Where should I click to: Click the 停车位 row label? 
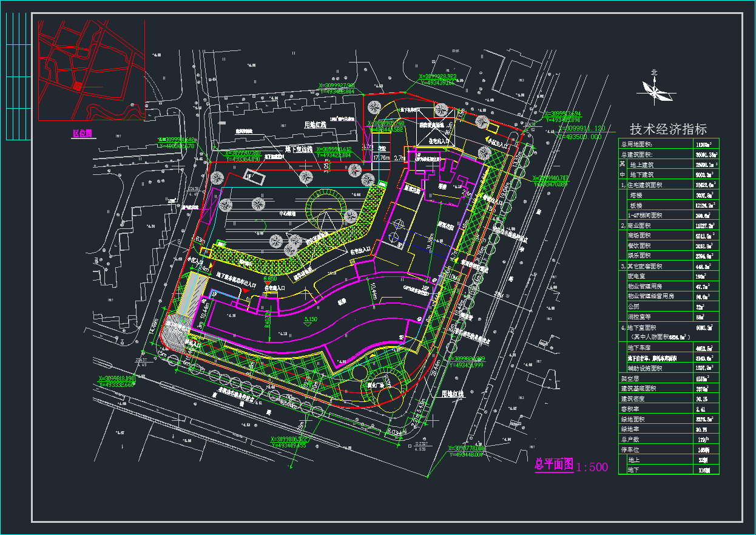pos(630,449)
